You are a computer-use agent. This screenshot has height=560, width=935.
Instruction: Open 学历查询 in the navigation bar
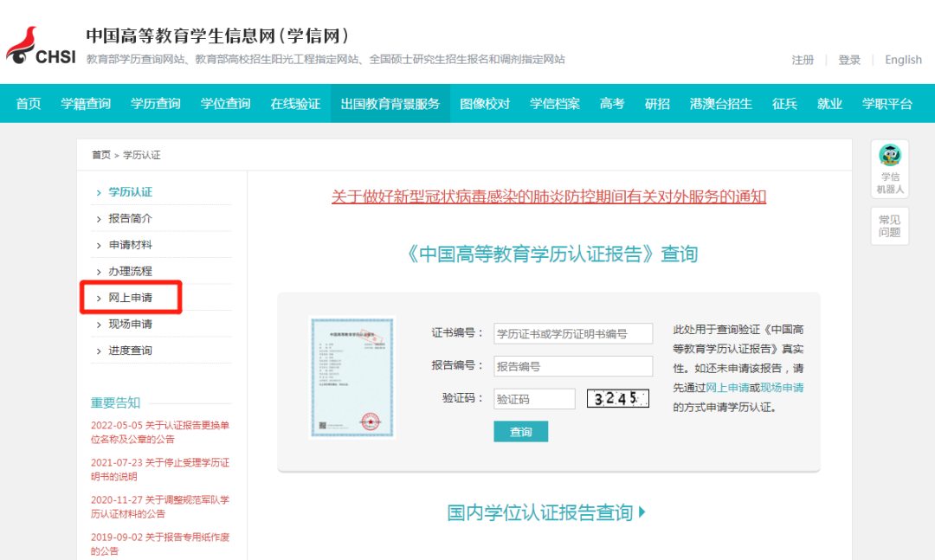(x=156, y=104)
